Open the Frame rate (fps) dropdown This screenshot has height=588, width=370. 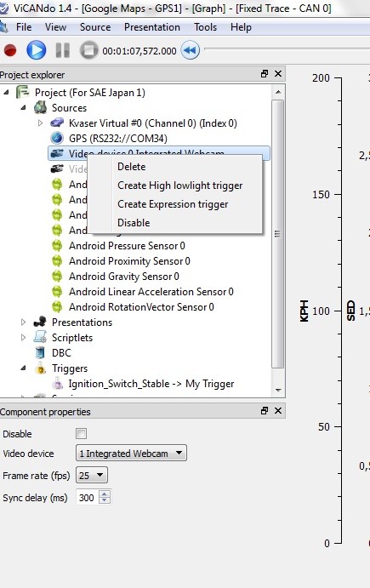coord(92,476)
